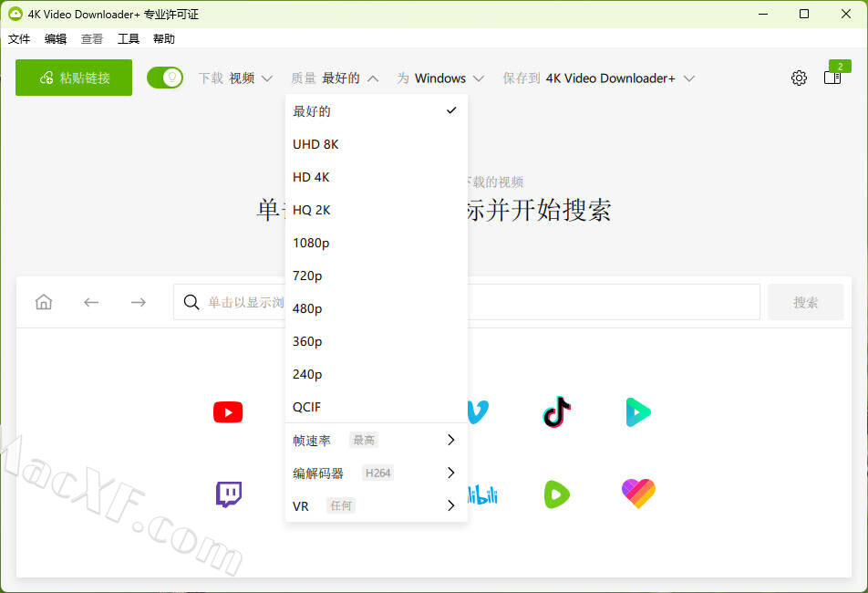Click the app logo in title bar
Screen dimensions: 868x593
click(x=15, y=14)
